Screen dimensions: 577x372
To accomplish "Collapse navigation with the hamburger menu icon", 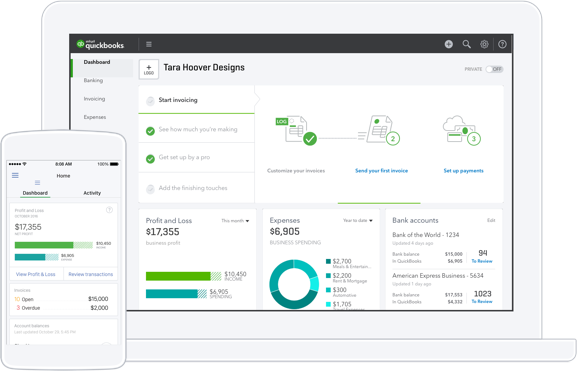I will click(149, 44).
